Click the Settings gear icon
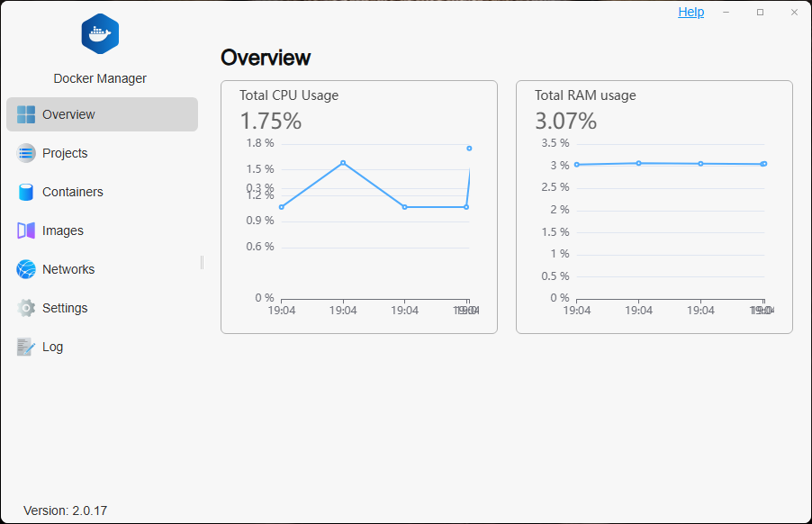Viewport: 812px width, 524px height. coord(25,308)
